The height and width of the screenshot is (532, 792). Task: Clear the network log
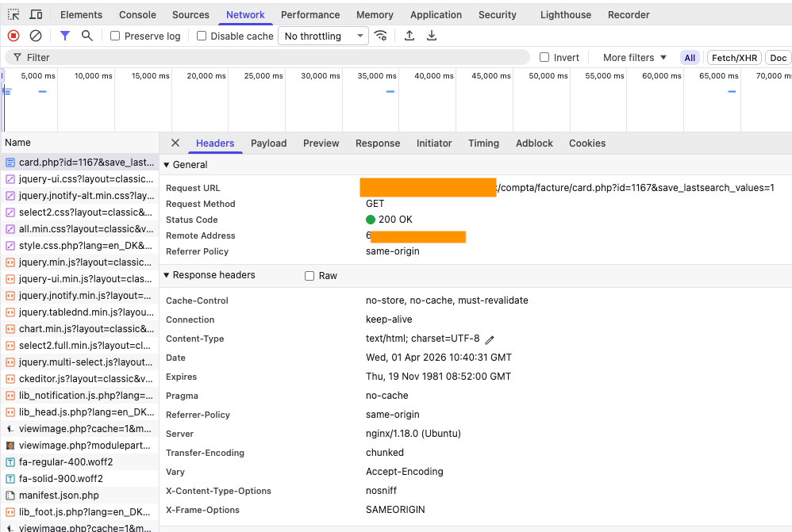coord(36,36)
